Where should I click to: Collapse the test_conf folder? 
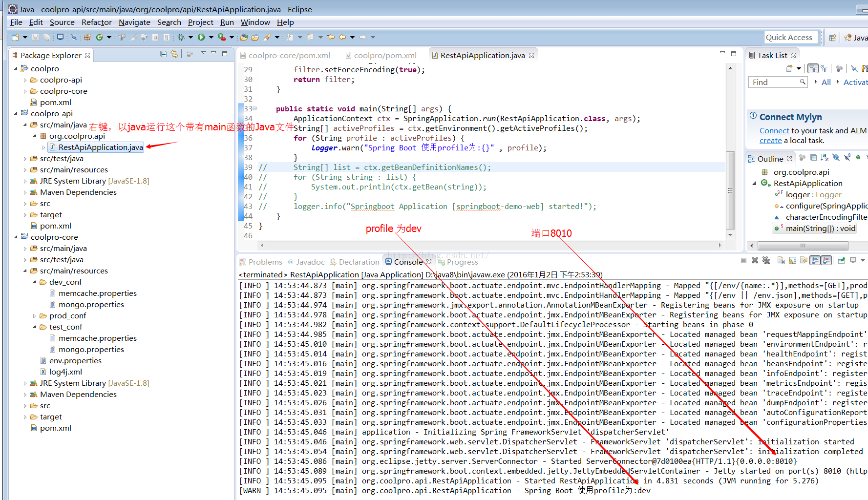[x=34, y=327]
